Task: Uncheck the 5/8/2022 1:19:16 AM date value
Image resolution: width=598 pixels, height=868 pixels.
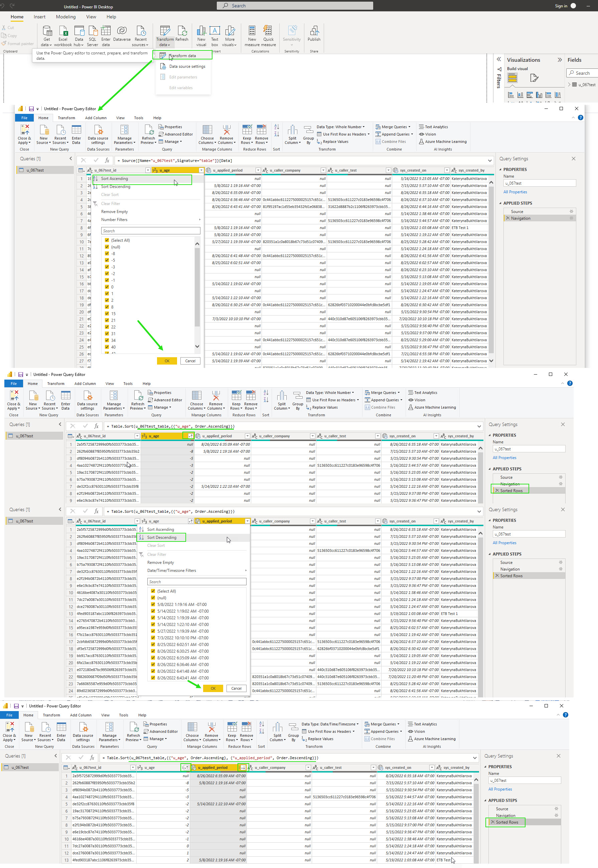Action: click(153, 604)
